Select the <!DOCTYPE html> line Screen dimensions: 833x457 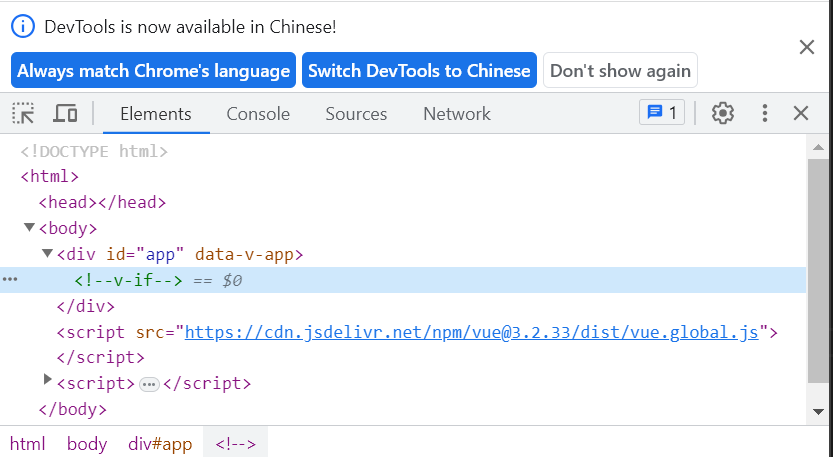[94, 151]
